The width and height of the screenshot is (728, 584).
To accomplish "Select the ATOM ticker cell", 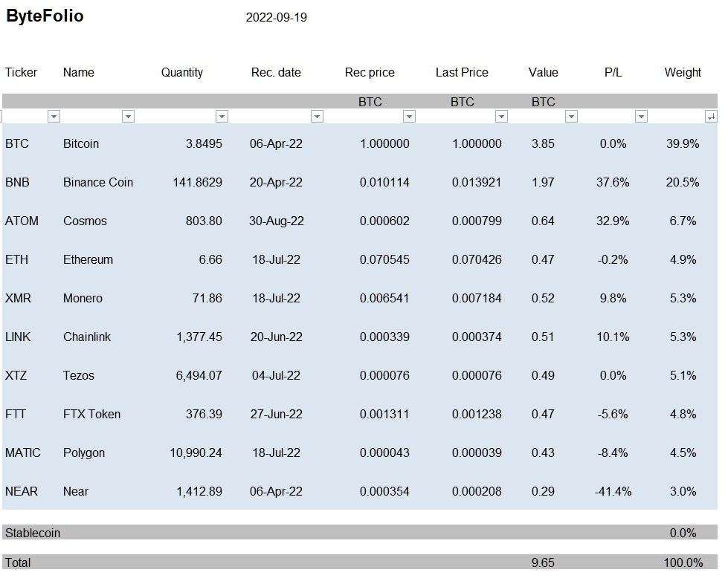I will point(22,221).
